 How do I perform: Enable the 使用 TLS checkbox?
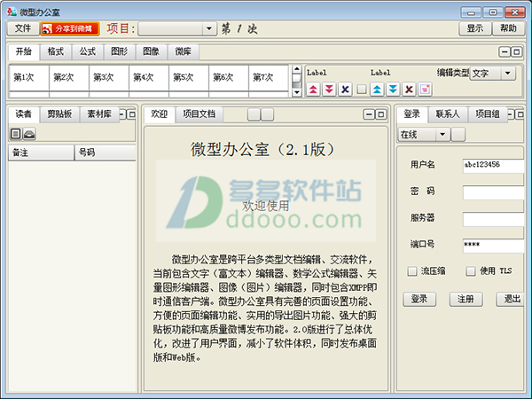[x=470, y=271]
